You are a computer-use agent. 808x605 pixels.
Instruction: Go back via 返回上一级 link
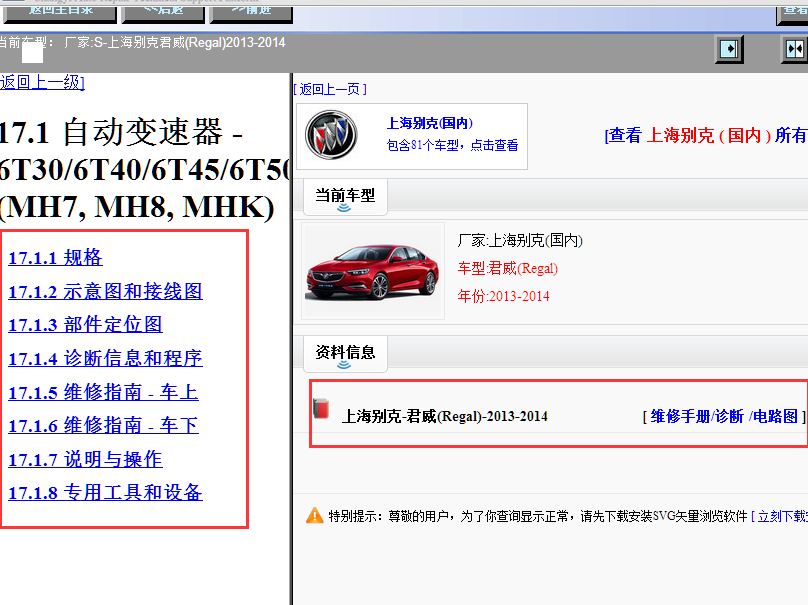tap(42, 82)
